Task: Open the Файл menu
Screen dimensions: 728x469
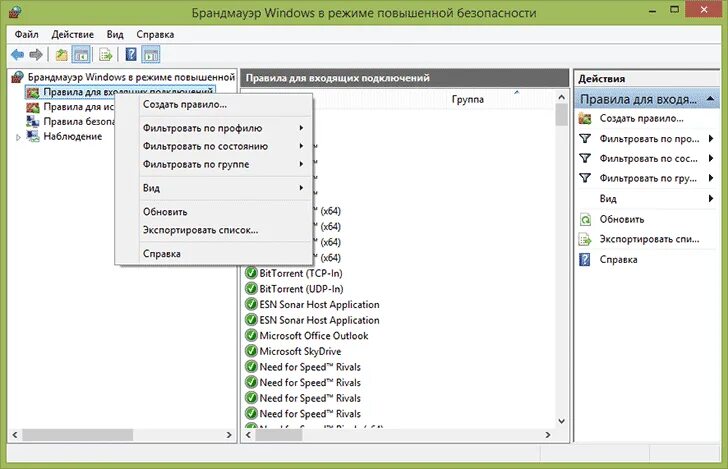Action: pos(26,34)
